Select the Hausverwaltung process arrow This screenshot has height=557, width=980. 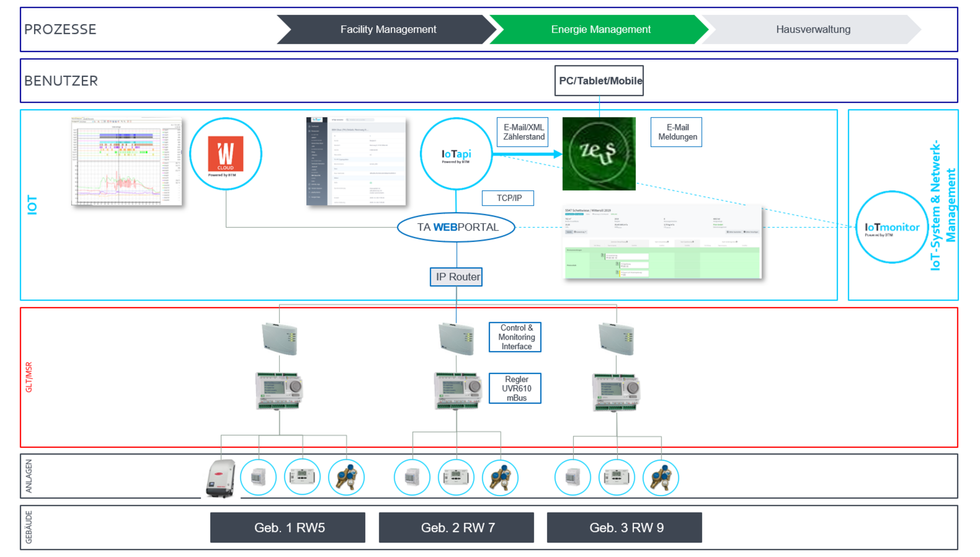point(813,30)
